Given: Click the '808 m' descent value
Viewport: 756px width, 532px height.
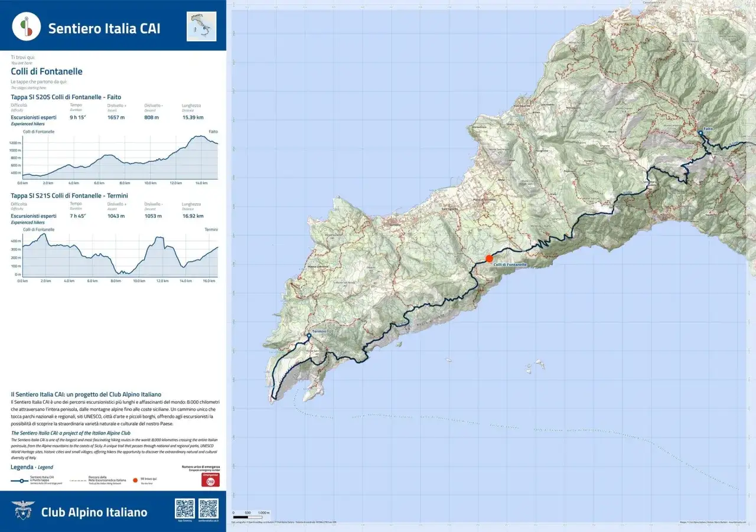Looking at the screenshot, I should coord(152,118).
